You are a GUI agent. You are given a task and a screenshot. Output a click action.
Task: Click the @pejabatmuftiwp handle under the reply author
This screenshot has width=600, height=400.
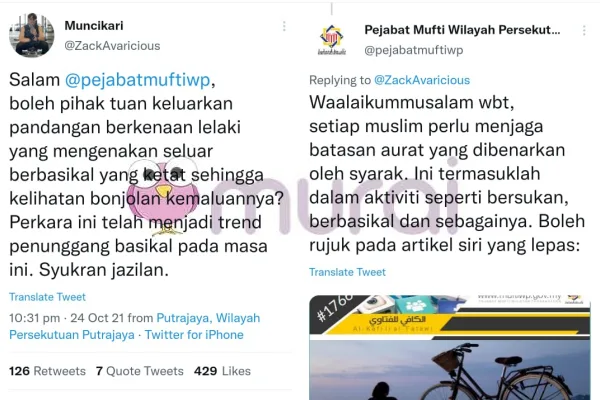point(414,50)
